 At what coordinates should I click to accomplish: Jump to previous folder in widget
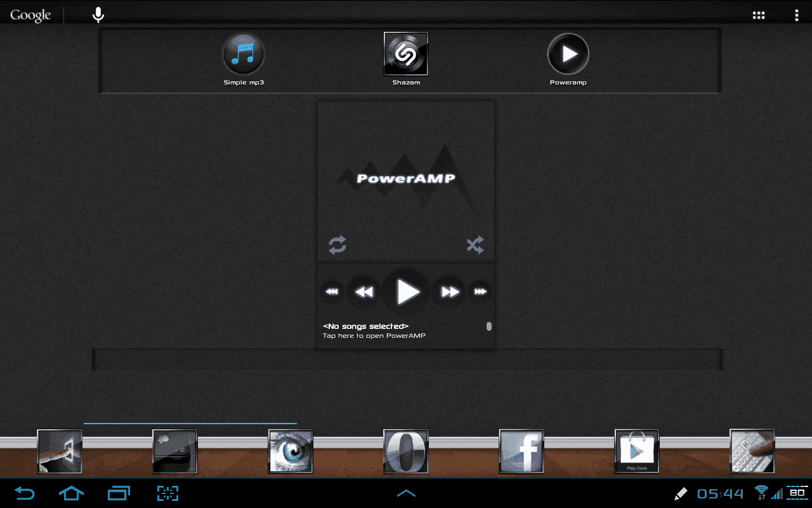coord(332,292)
